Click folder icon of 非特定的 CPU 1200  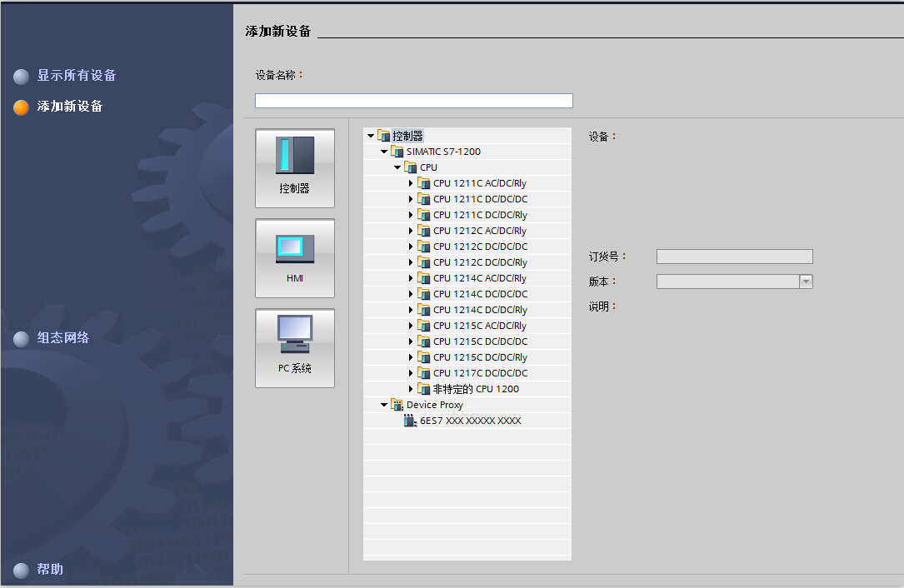pyautogui.click(x=424, y=389)
